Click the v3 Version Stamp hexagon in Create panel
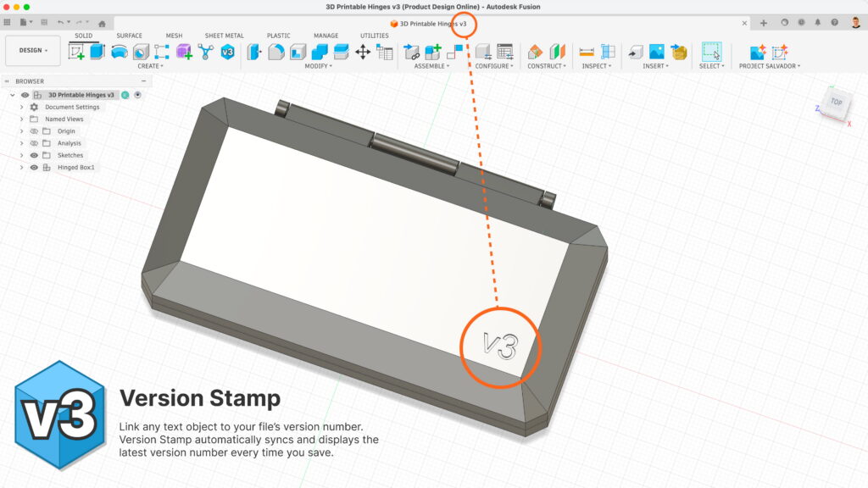 click(x=227, y=52)
